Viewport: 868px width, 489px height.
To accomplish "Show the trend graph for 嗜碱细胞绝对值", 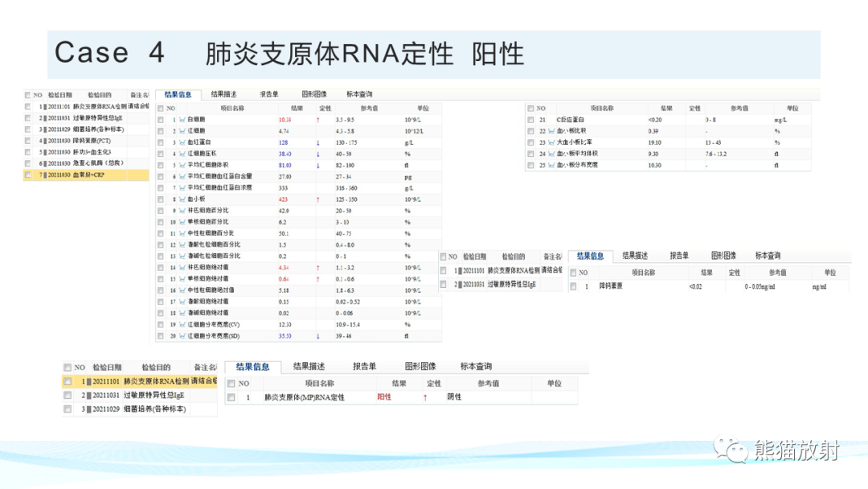I will click(x=182, y=313).
